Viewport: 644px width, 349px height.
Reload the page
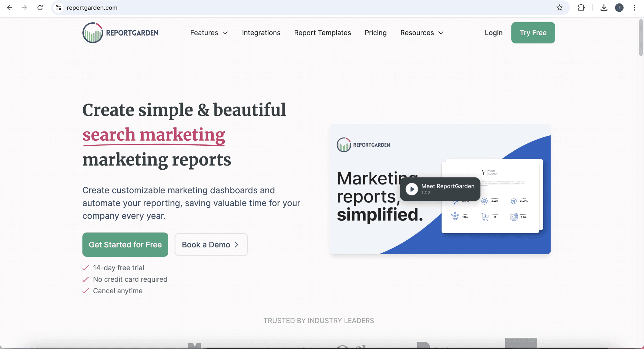[40, 8]
